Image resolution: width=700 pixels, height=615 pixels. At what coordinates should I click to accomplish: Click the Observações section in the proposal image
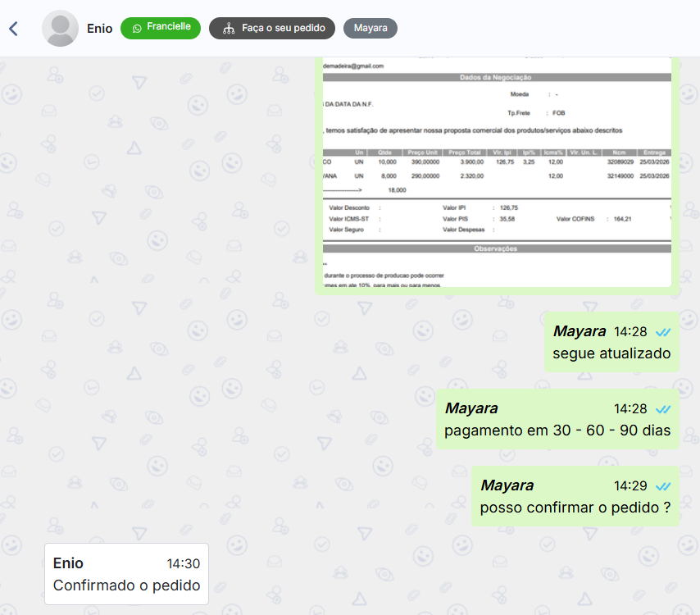[x=497, y=248]
